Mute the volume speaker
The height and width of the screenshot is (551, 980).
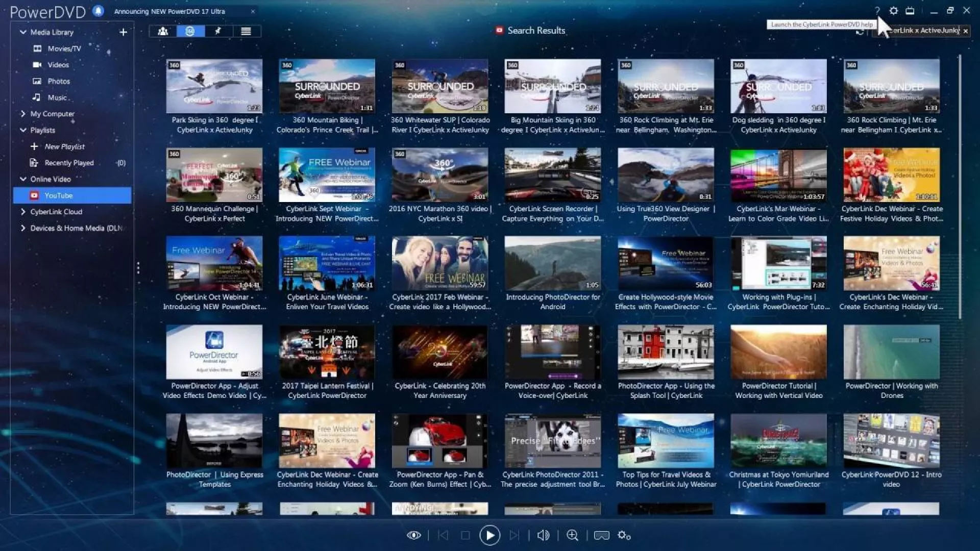point(543,535)
